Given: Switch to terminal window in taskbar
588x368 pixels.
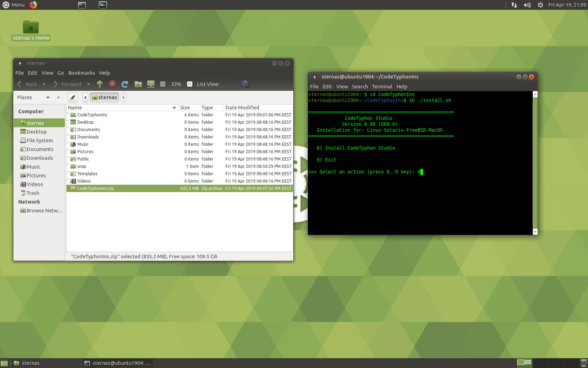Looking at the screenshot, I should tap(118, 363).
